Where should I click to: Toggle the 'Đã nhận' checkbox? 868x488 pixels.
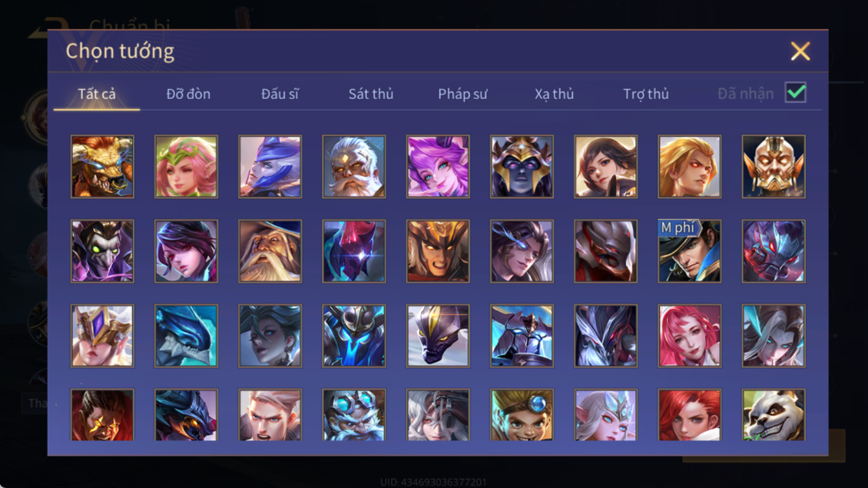click(x=796, y=92)
